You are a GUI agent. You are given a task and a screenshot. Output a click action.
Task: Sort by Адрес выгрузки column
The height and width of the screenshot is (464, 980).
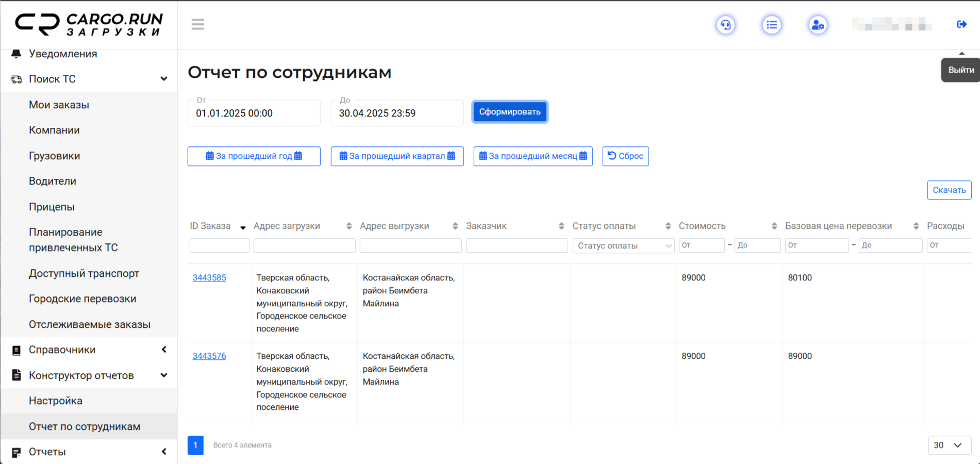[455, 226]
